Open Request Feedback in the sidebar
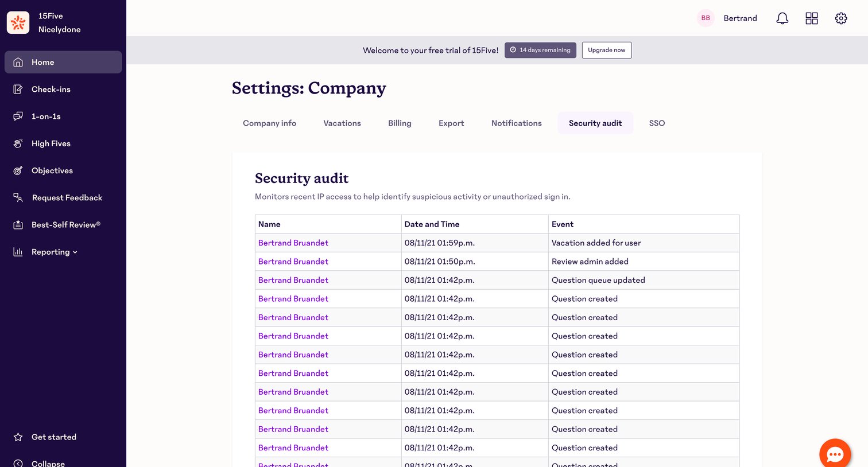Image resolution: width=868 pixels, height=467 pixels. 63,197
